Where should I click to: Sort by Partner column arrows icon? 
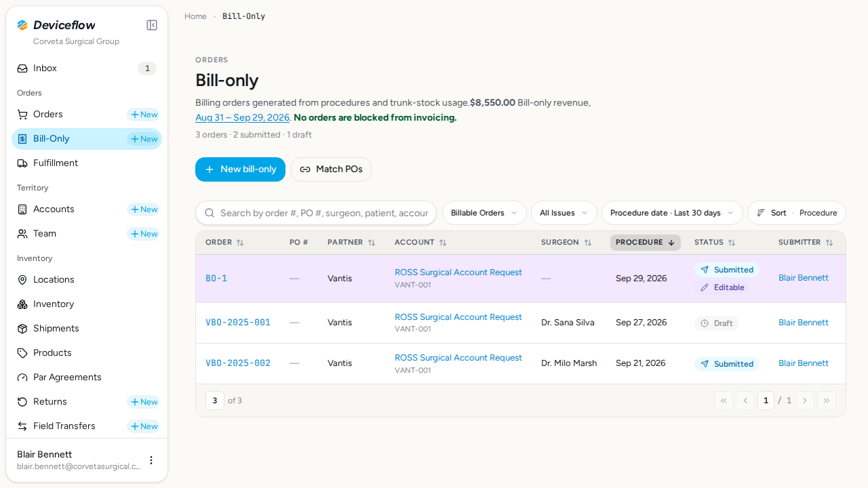372,243
